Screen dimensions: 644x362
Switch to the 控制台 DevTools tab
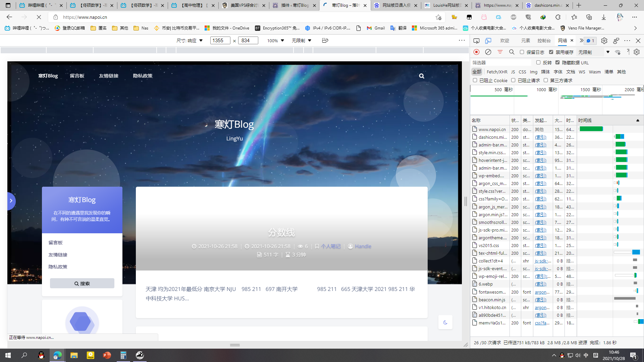[544, 41]
